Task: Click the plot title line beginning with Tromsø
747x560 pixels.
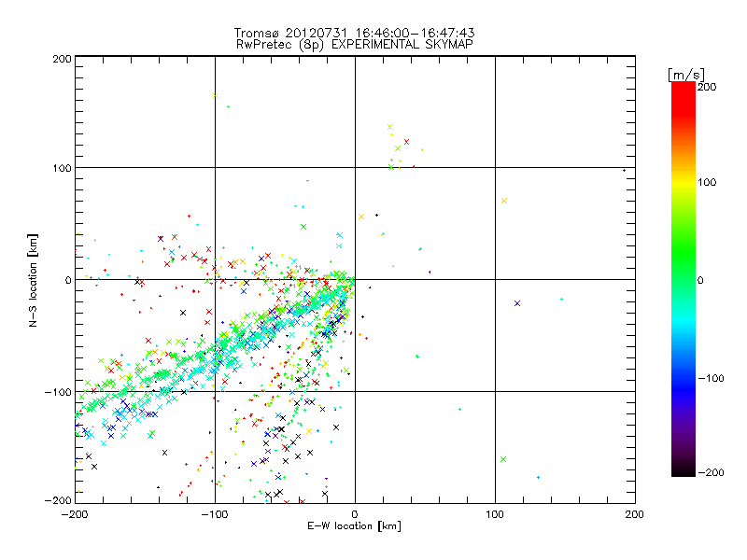Action: click(x=354, y=33)
